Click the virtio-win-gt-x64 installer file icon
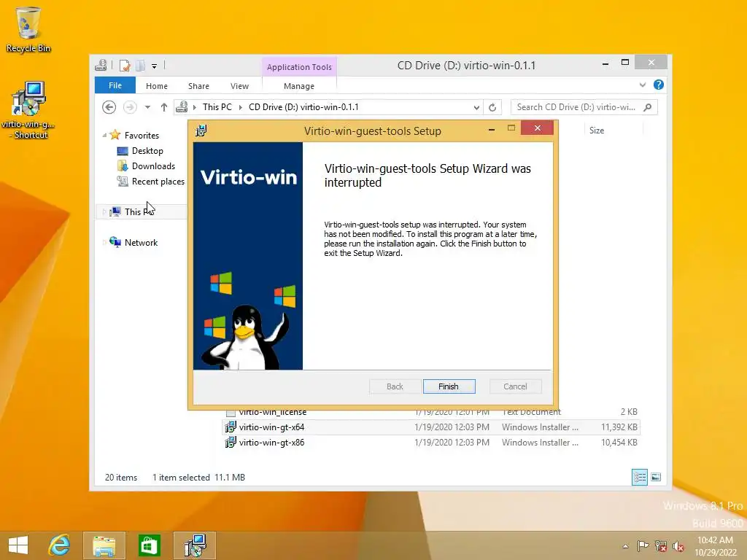This screenshot has width=747, height=560. click(231, 427)
